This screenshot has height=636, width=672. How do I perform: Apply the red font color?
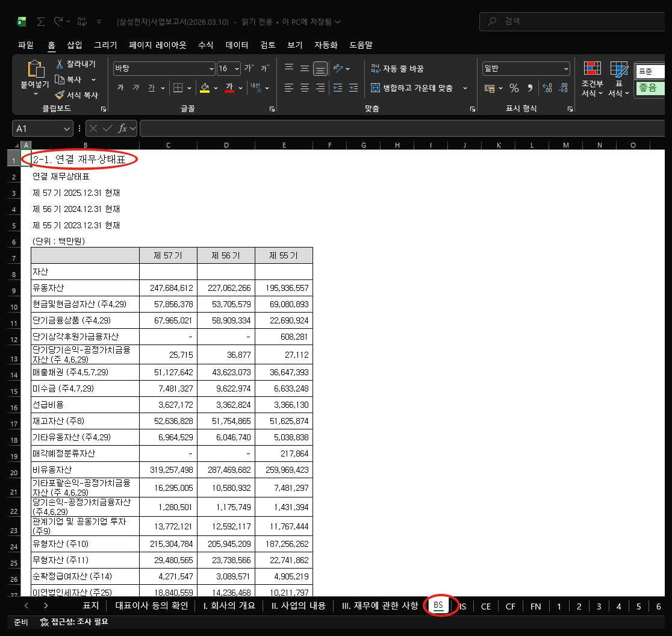click(x=229, y=87)
